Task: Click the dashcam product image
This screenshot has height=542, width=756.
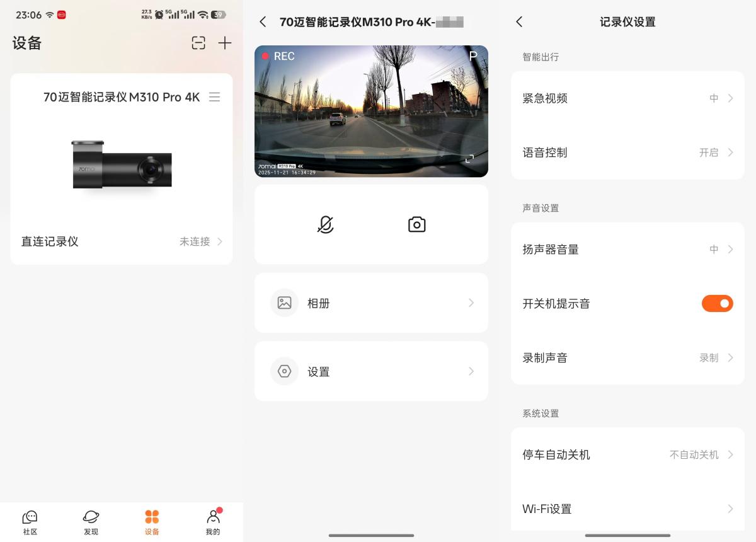Action: point(122,166)
